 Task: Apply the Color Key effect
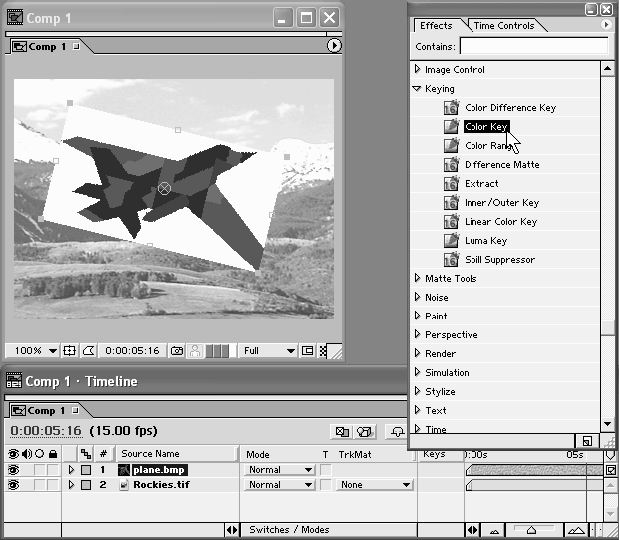[x=486, y=127]
